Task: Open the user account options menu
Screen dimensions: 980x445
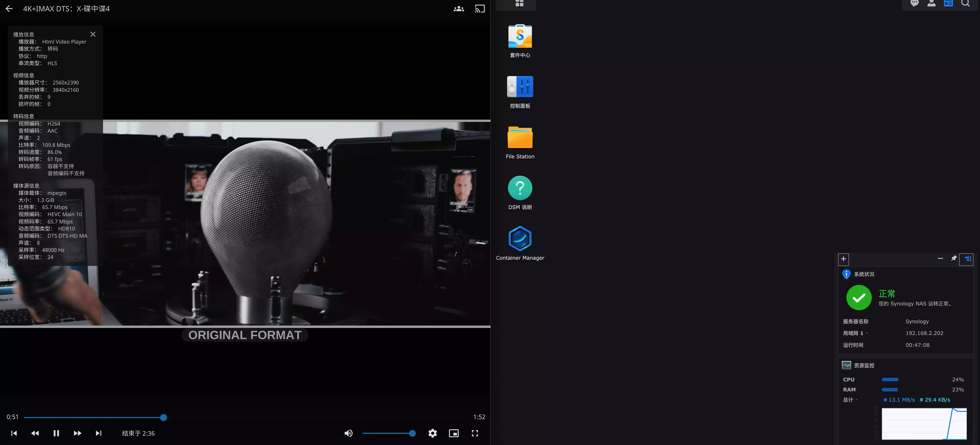Action: (x=931, y=4)
